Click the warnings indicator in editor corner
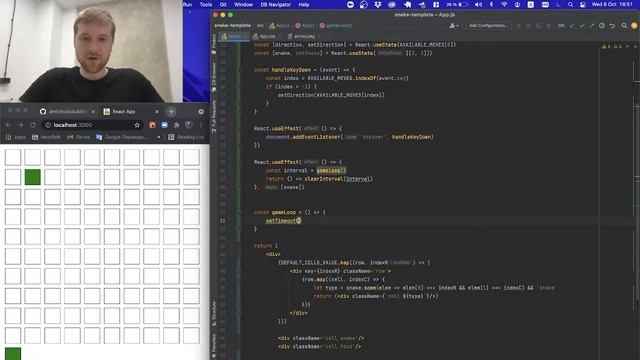This screenshot has height=360, width=640. [612, 46]
